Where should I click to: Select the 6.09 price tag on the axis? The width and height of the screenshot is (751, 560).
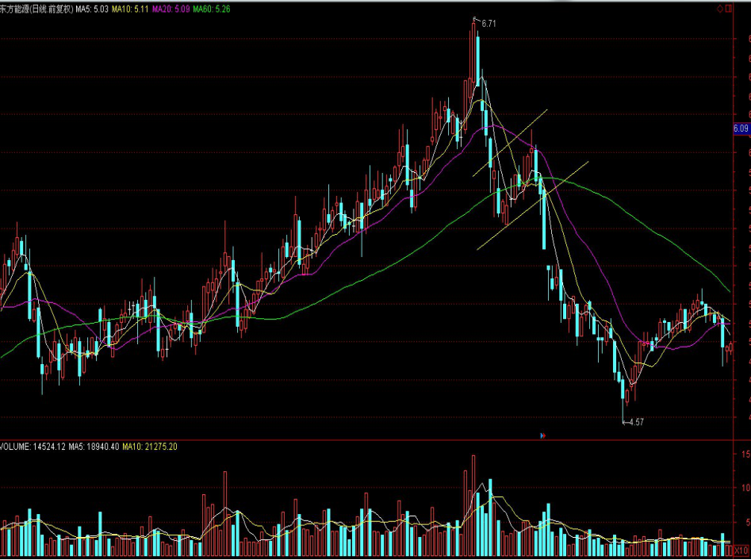point(741,128)
